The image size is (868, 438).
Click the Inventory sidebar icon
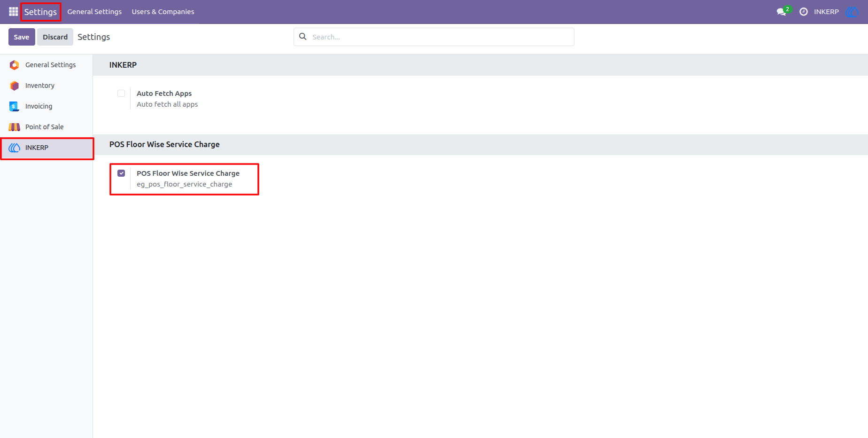pos(15,86)
